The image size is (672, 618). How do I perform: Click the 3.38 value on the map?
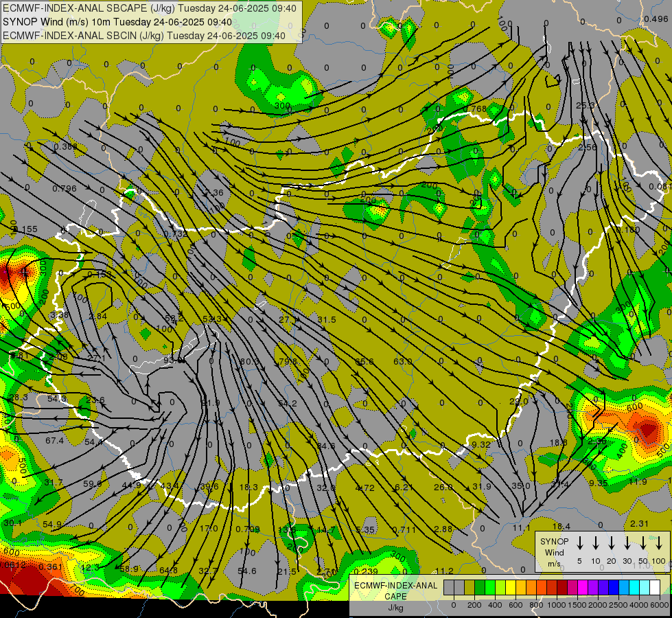[x=59, y=315]
